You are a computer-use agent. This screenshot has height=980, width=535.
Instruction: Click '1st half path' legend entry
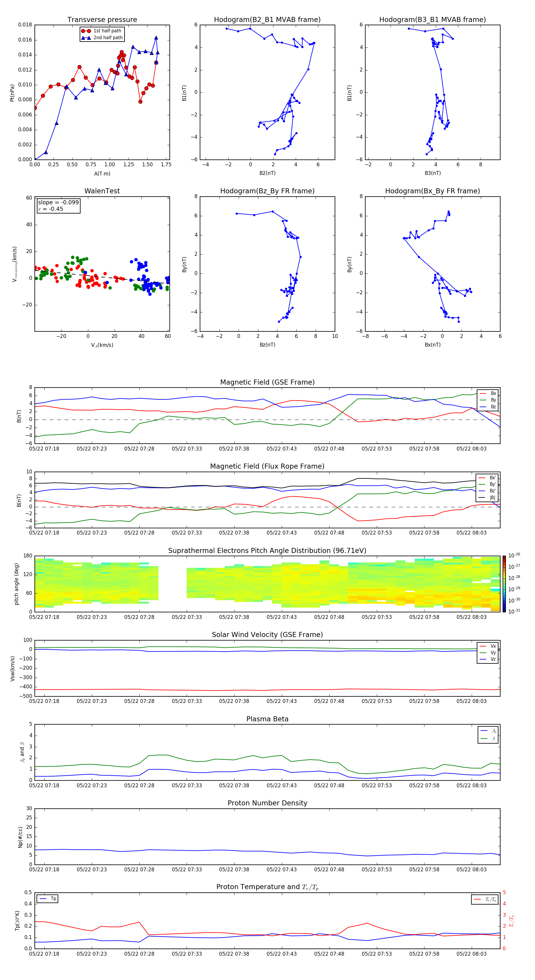pyautogui.click(x=102, y=31)
